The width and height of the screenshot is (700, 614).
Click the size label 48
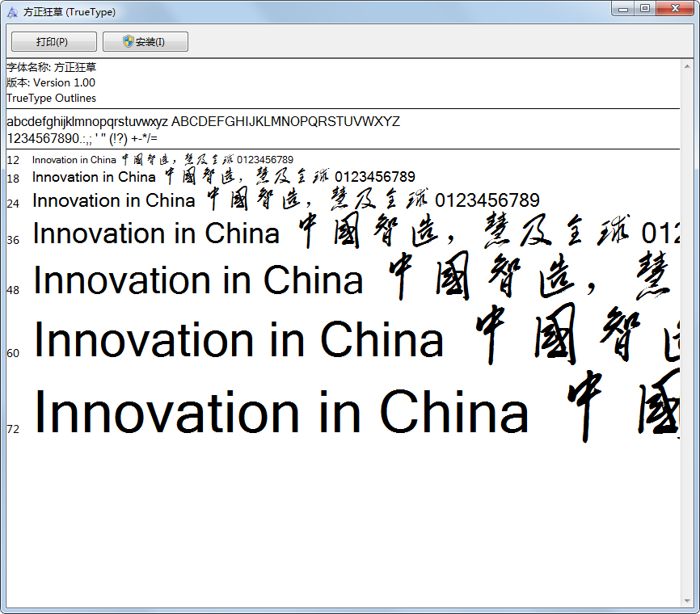pyautogui.click(x=13, y=290)
